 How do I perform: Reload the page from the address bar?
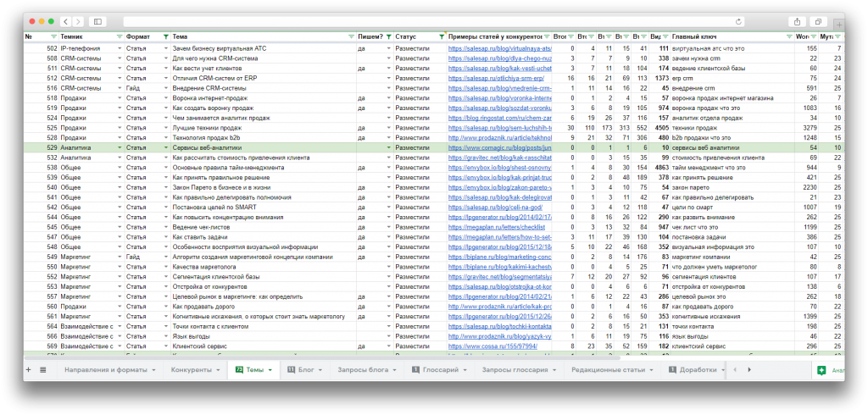pyautogui.click(x=738, y=21)
